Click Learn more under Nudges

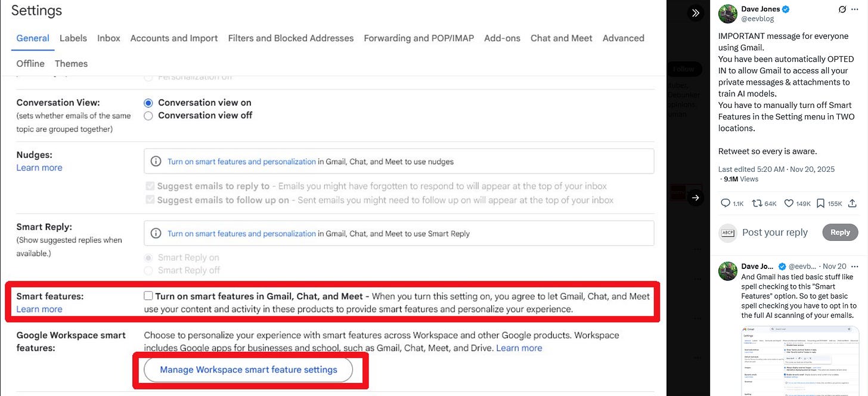pyautogui.click(x=39, y=168)
